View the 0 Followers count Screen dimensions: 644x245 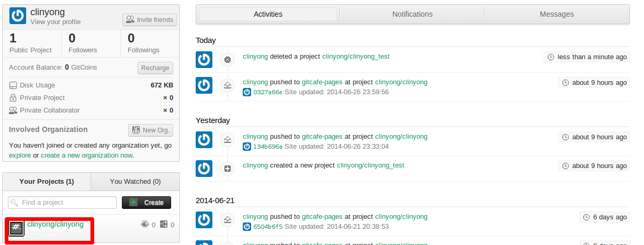(x=83, y=43)
